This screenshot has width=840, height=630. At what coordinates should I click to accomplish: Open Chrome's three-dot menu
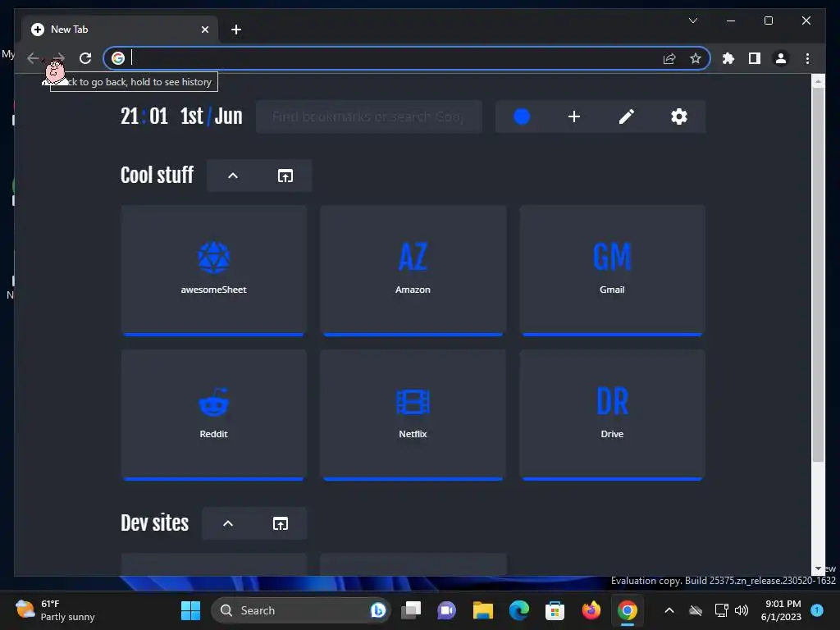807,58
